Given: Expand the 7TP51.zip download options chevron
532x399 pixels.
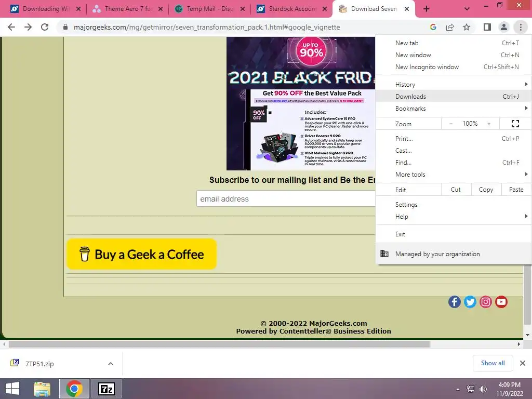Looking at the screenshot, I should tap(111, 364).
